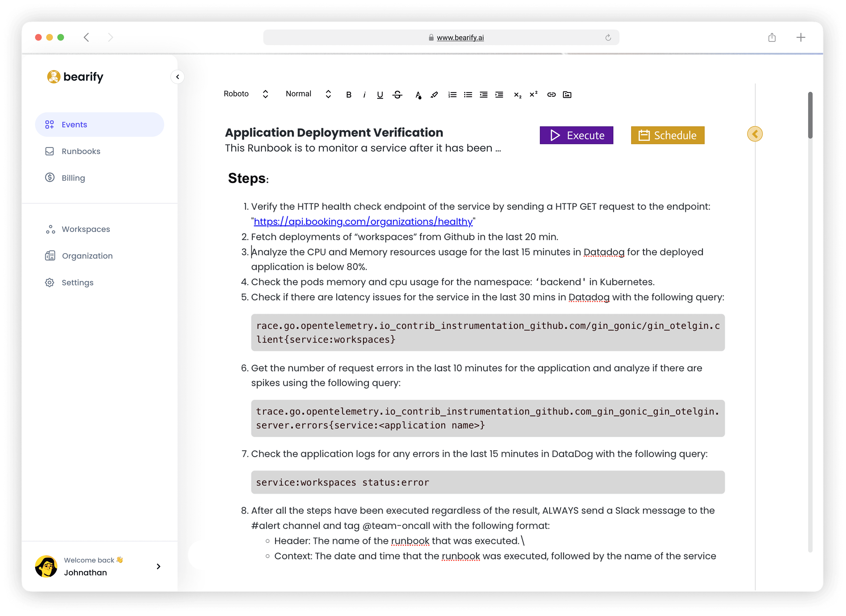Open the Events section
Viewport: 846px width, 616px height.
click(x=100, y=124)
